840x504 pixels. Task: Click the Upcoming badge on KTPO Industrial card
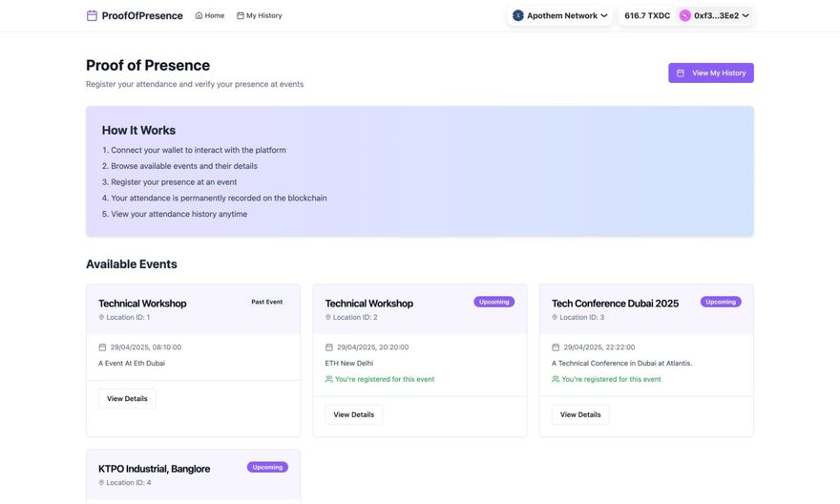pos(267,467)
